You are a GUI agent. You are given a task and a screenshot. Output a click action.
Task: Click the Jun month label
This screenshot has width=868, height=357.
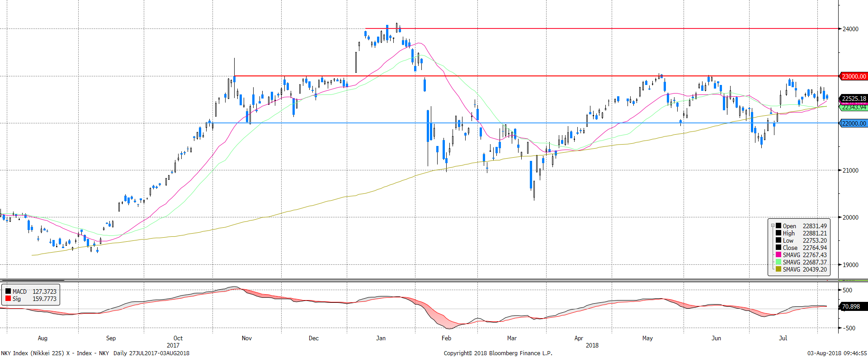(x=716, y=338)
